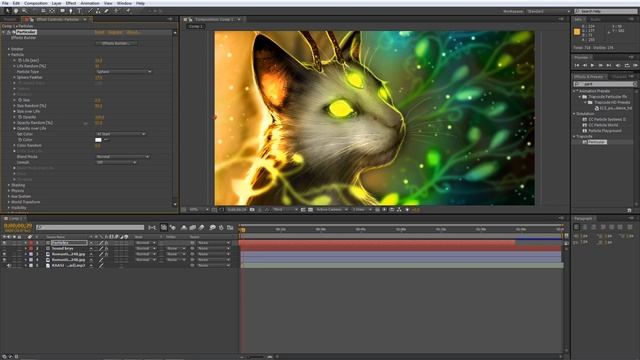Viewport: 640px width, 360px height.
Task: Open the Animation menu
Action: 90,3
